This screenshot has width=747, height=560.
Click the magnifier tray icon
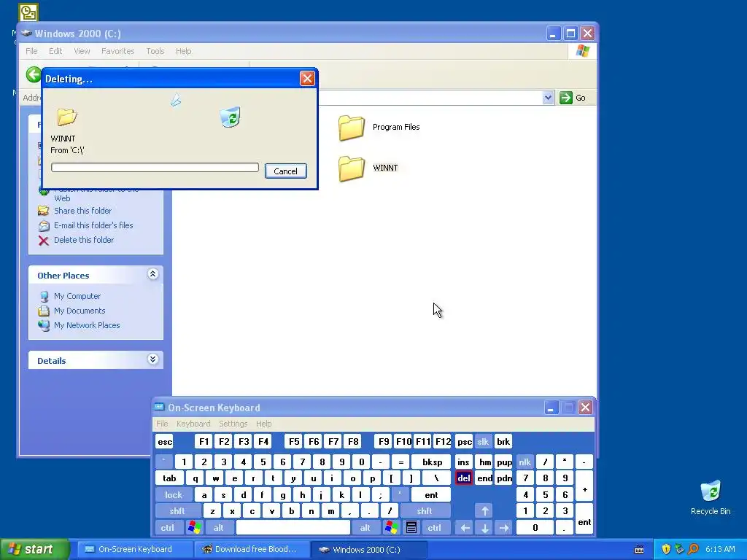tap(694, 550)
